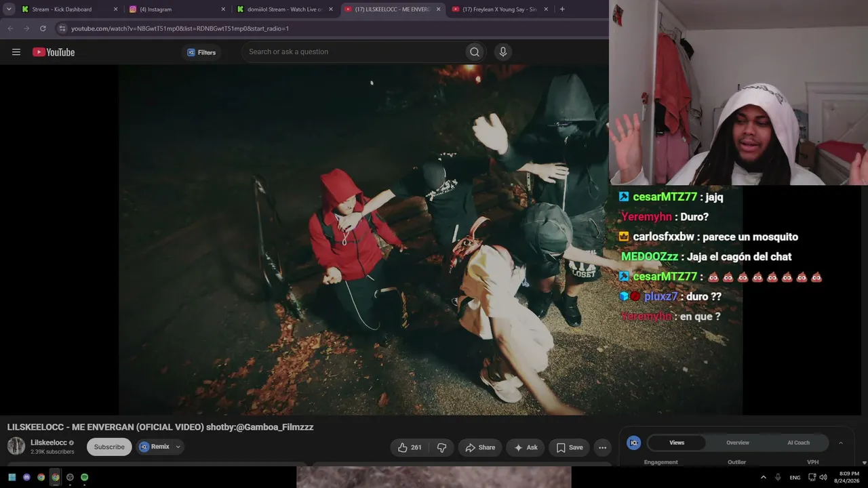Image resolution: width=868 pixels, height=488 pixels.
Task: Open the taskbar display/cast tray icon
Action: coord(812,477)
